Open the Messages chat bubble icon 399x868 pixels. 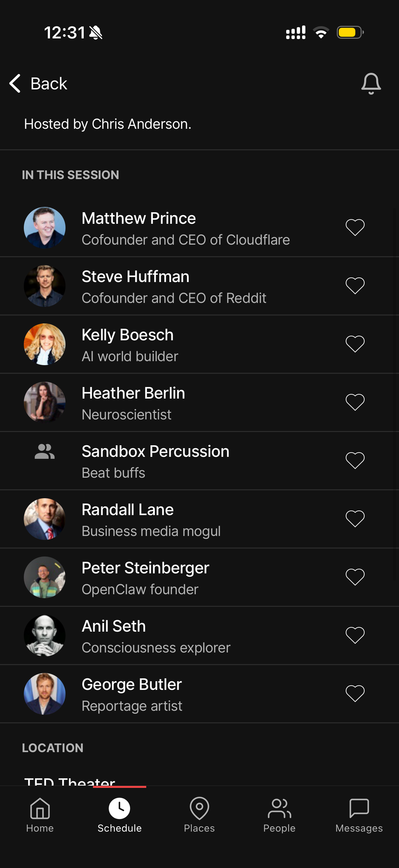click(x=359, y=808)
